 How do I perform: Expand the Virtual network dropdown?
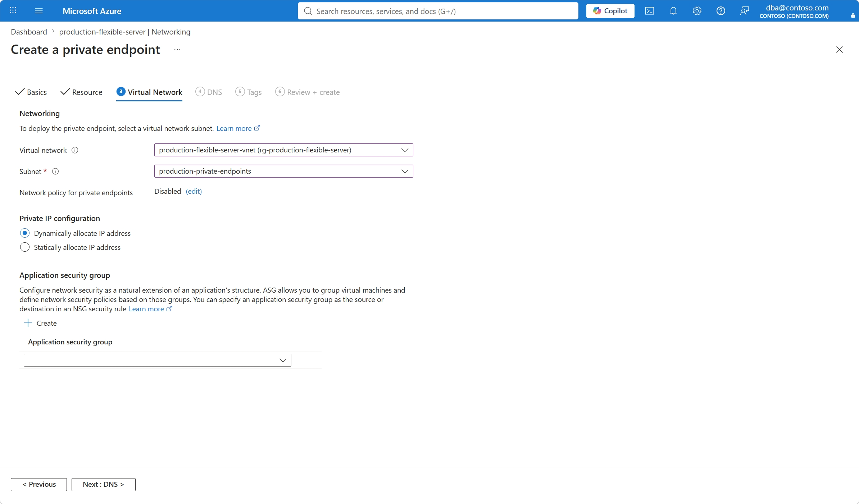[x=283, y=150]
